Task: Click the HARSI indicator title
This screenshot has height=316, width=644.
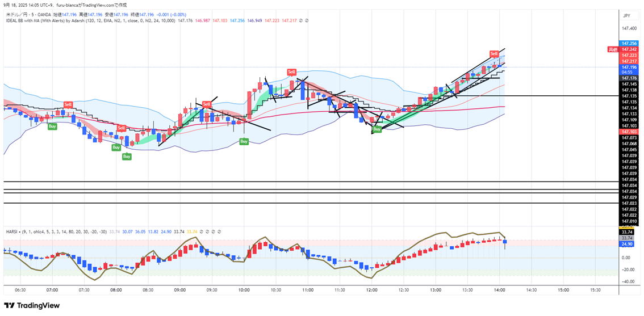Action: [x=12, y=231]
